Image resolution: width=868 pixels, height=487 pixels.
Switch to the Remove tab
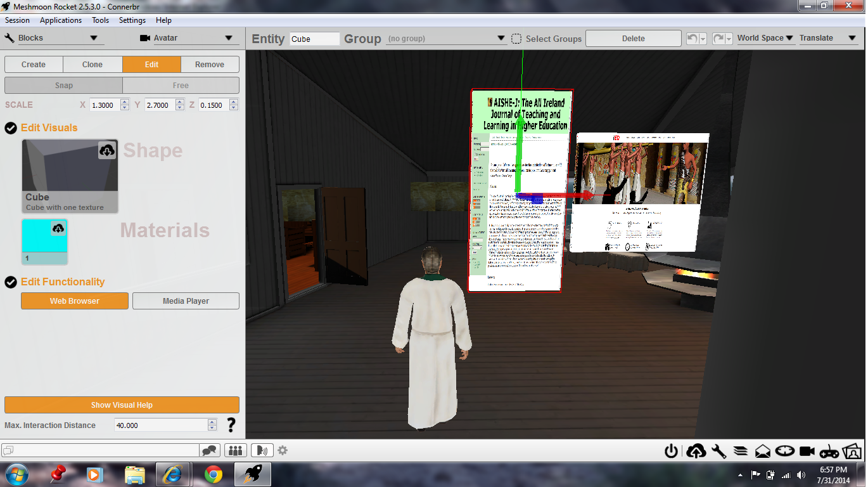pyautogui.click(x=210, y=64)
